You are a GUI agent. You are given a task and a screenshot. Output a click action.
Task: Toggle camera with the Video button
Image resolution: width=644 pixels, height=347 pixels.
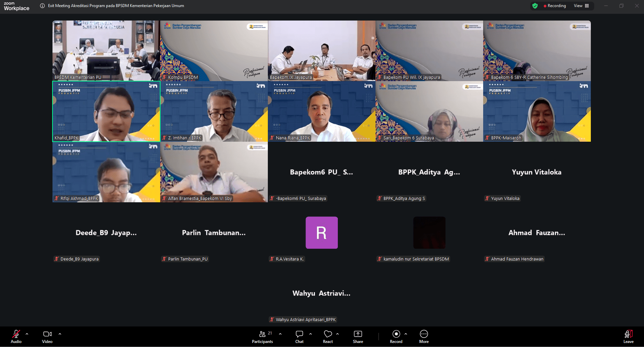47,337
